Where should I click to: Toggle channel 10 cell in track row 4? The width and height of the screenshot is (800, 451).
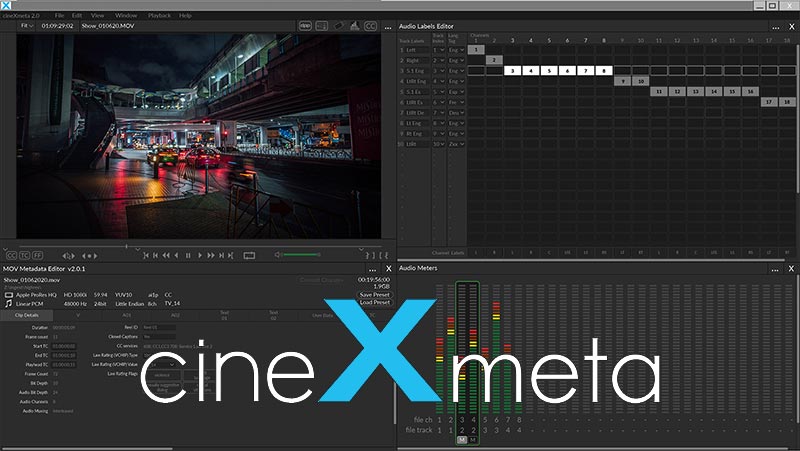click(640, 81)
